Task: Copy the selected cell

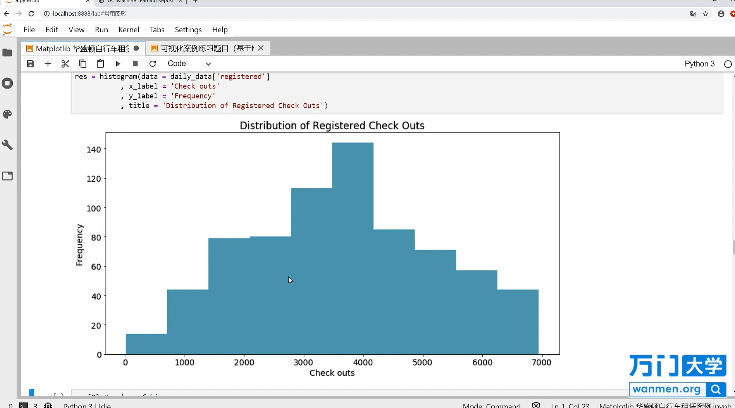Action: tap(82, 63)
